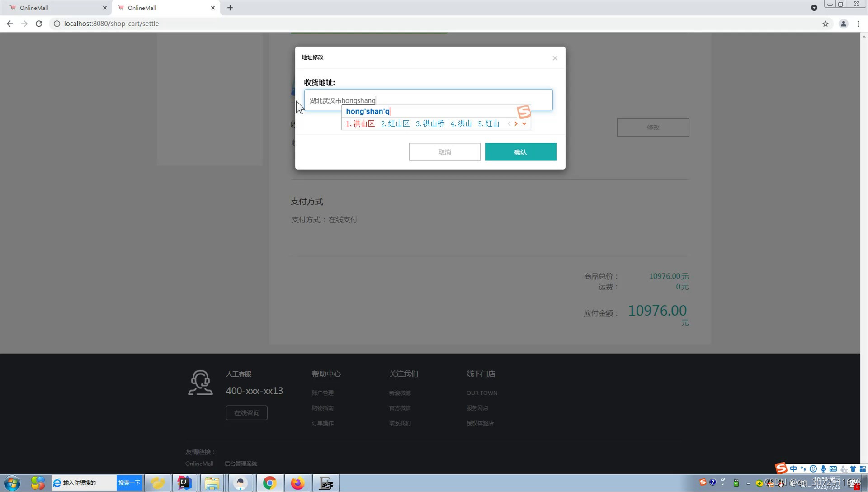Open the Chrome three-dot menu
Viewport: 868px width, 492px height.
click(x=858, y=24)
